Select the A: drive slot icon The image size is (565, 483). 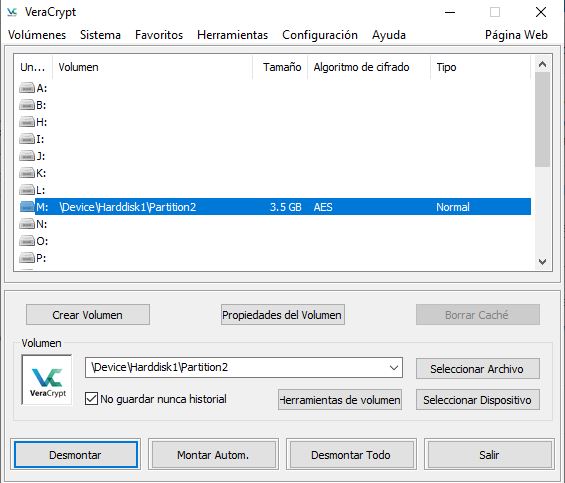(x=27, y=88)
